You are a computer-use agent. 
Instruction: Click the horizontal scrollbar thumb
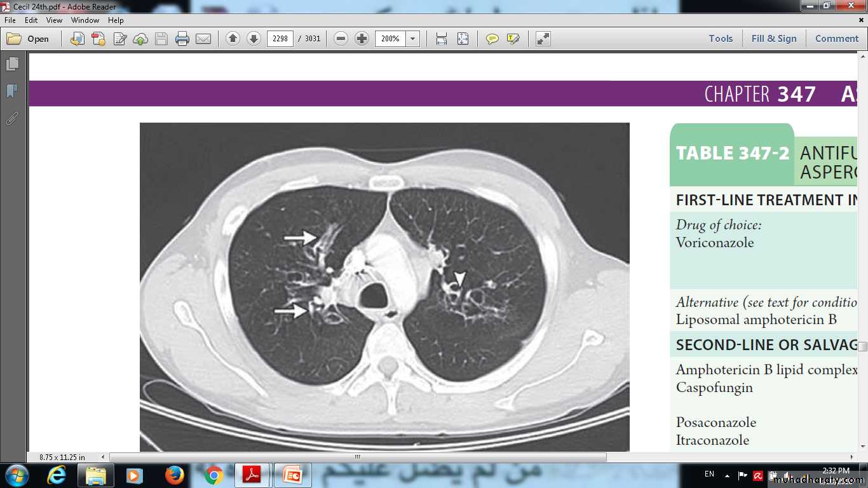(358, 457)
